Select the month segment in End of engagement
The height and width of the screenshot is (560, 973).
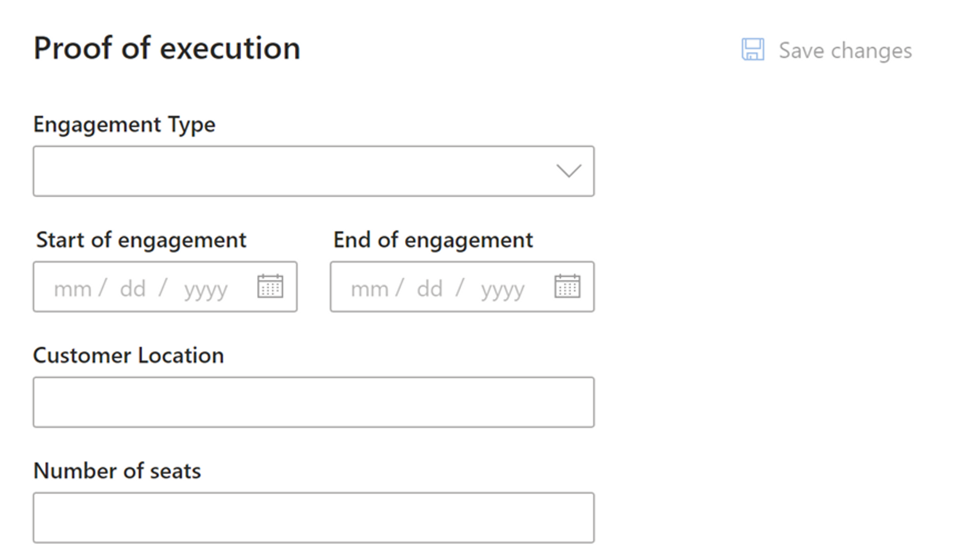pos(369,289)
